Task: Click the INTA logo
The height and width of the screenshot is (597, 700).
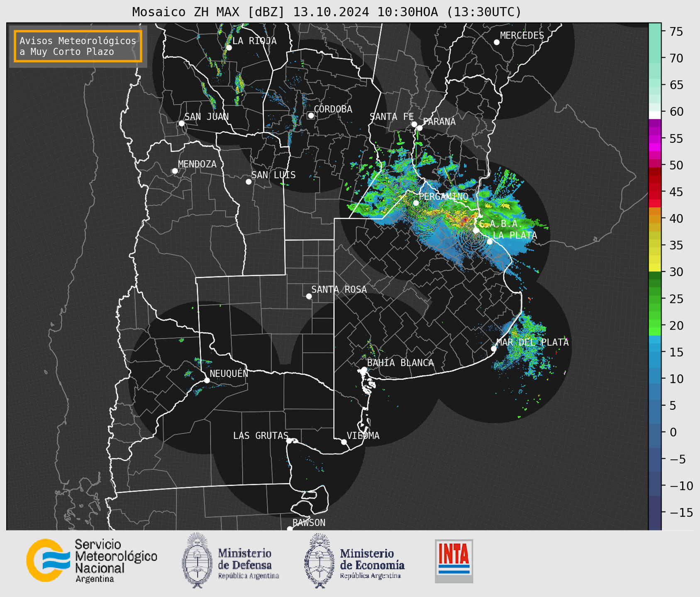Action: tap(454, 561)
